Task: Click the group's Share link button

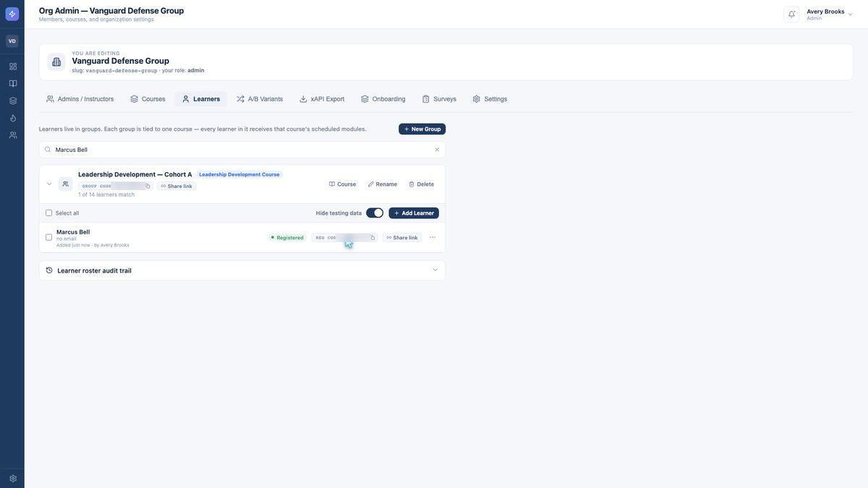Action: pyautogui.click(x=176, y=186)
